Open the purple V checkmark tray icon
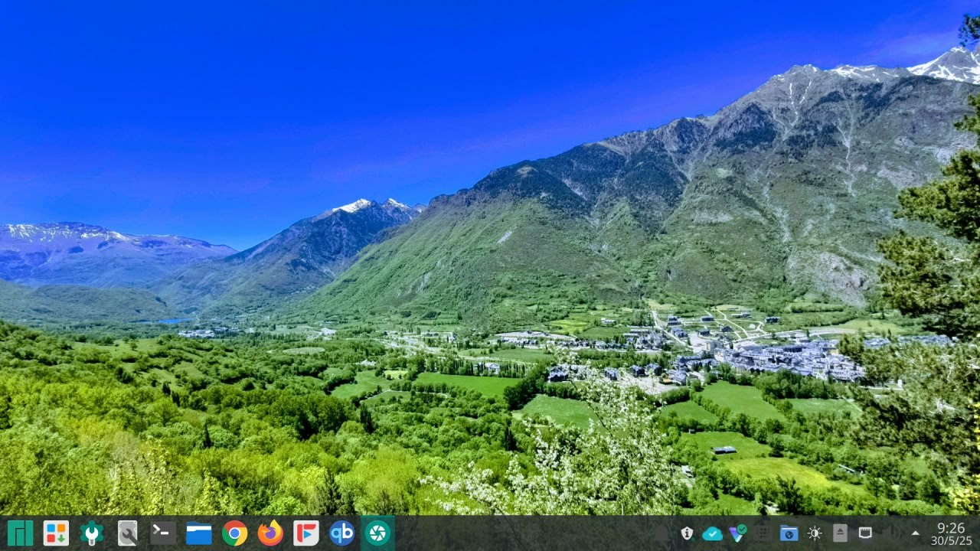 [737, 533]
